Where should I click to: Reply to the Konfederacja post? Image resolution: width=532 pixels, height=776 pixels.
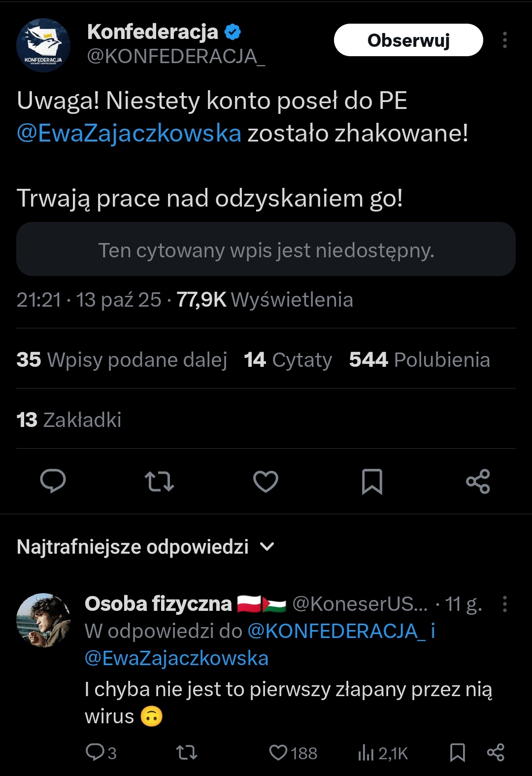coord(53,481)
